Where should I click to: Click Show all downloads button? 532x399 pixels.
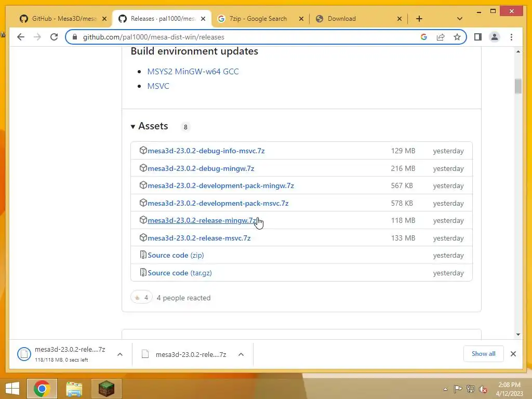point(484,354)
